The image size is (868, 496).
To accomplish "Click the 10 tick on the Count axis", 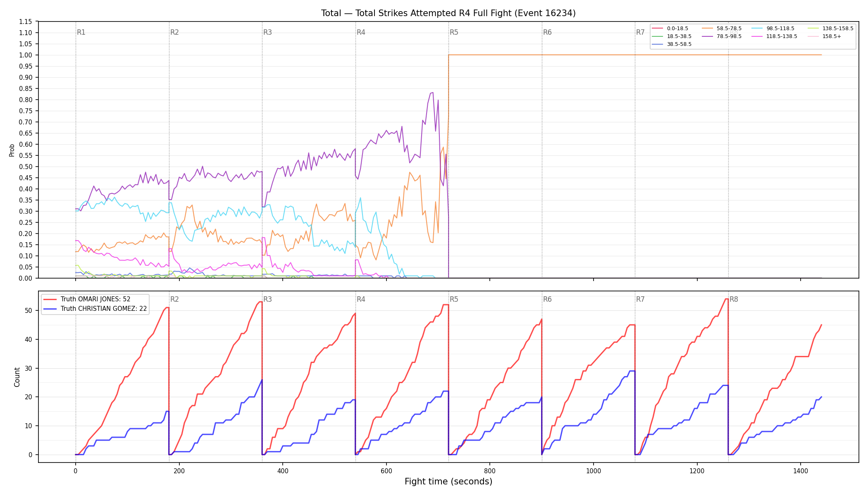I will tap(29, 426).
